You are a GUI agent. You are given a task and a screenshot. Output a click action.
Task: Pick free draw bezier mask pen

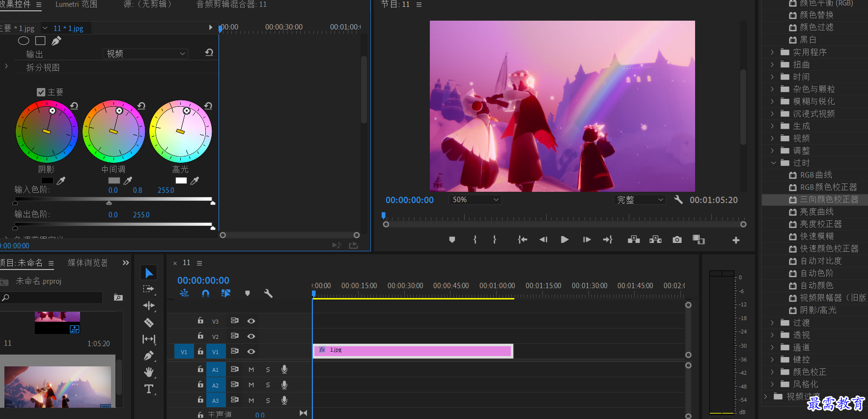coord(56,41)
